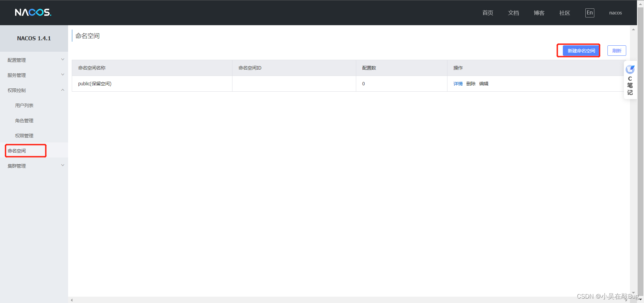This screenshot has height=303, width=644.
Task: Open 集群管理 in the sidebar
Action: point(17,166)
